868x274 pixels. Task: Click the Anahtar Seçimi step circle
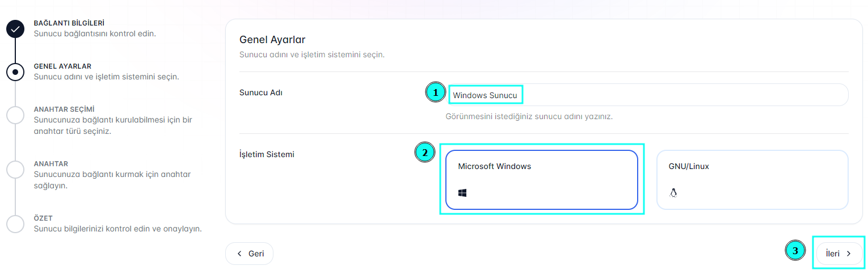point(15,115)
